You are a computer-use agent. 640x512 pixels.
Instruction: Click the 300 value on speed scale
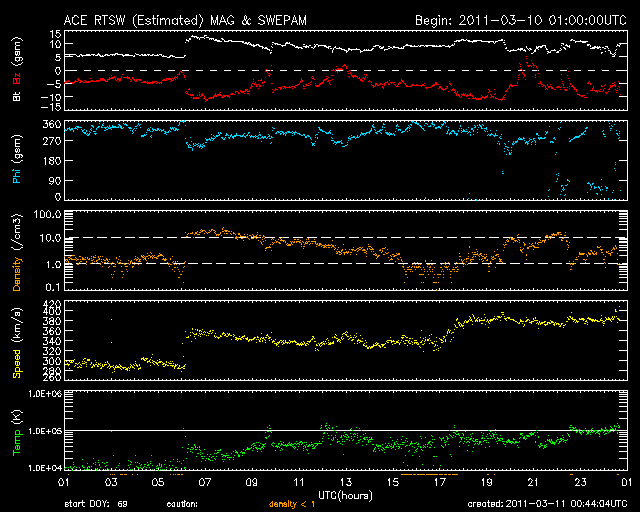pos(52,361)
